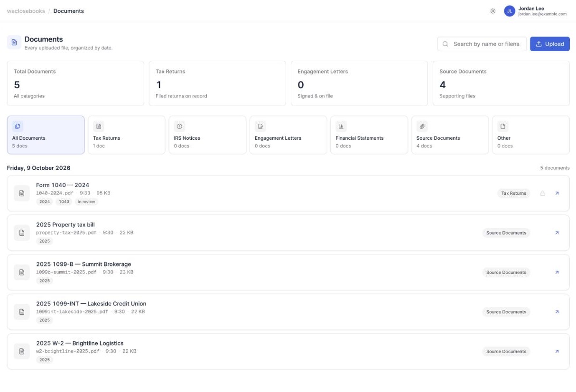Click the Upload button

(550, 44)
